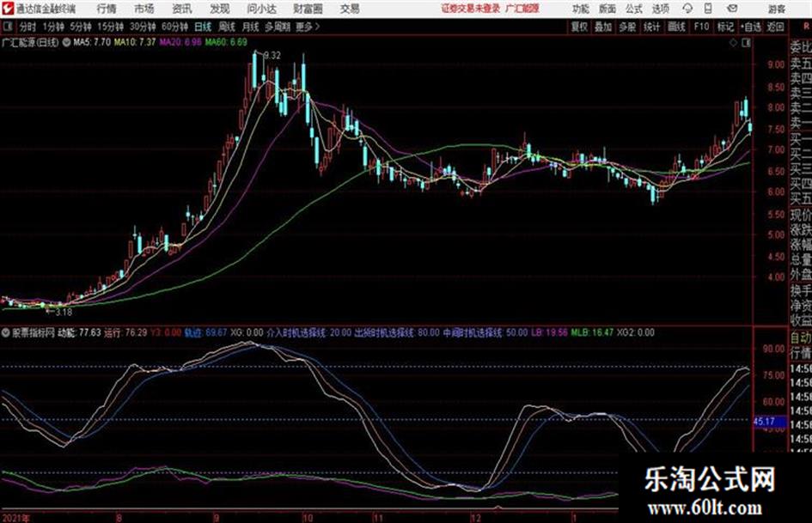Switch to 5分钟 period
This screenshot has height=523, width=812.
tap(81, 27)
